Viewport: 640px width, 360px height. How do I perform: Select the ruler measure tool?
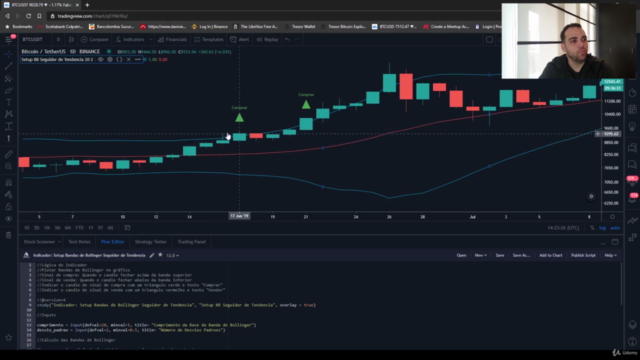(x=9, y=154)
